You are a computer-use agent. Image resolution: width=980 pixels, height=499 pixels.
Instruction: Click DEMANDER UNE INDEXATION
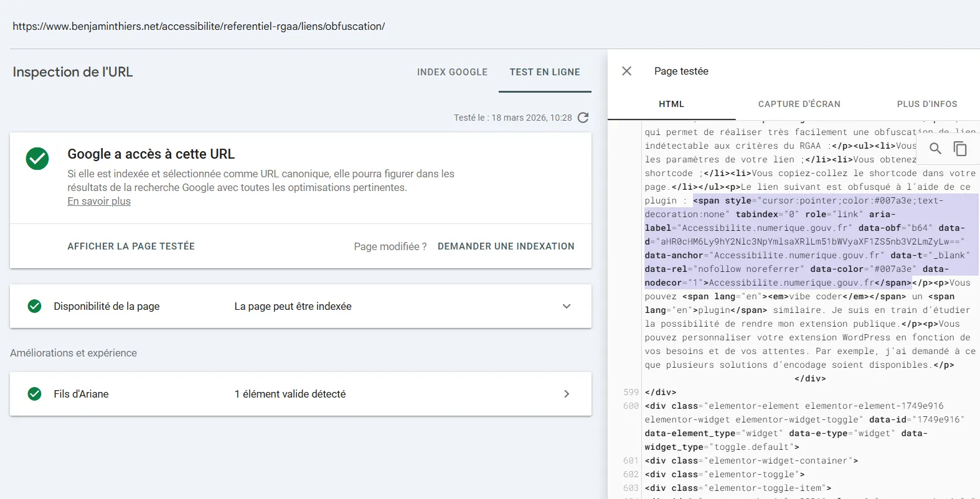click(x=506, y=246)
